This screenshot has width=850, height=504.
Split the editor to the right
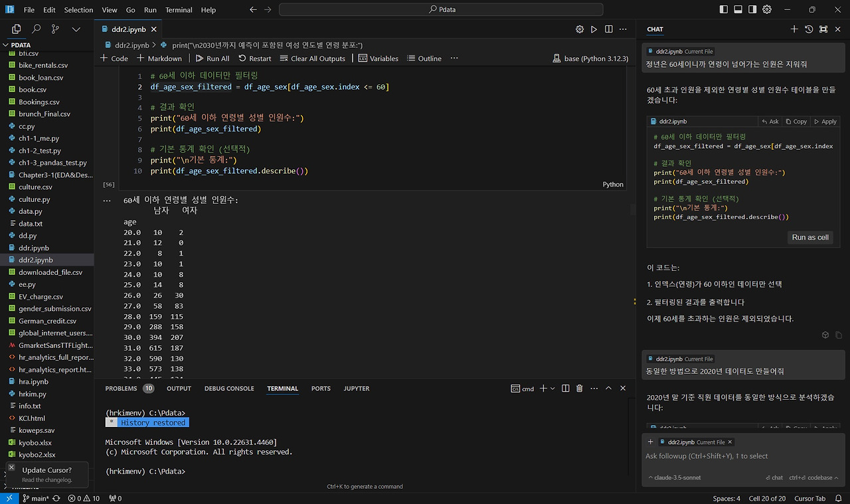coord(608,29)
